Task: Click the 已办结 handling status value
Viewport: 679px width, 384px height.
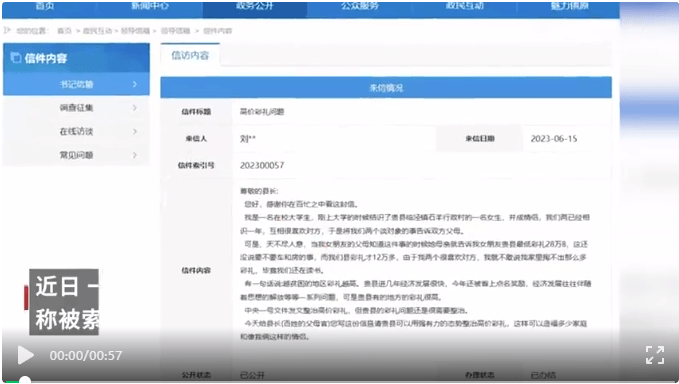Action: pyautogui.click(x=543, y=375)
